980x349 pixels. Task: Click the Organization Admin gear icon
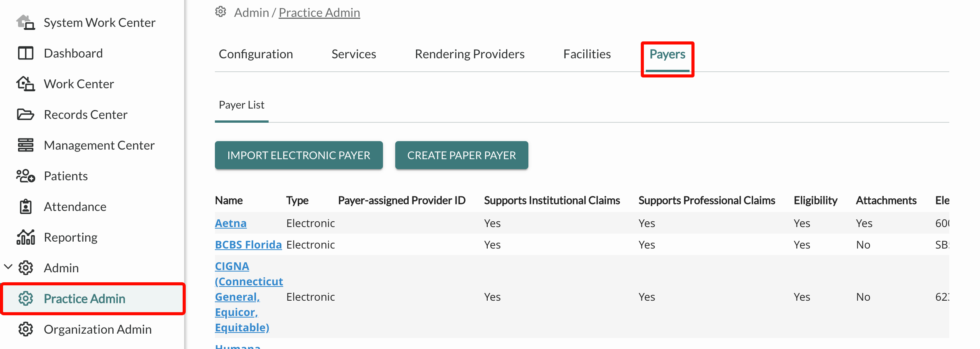click(x=26, y=329)
